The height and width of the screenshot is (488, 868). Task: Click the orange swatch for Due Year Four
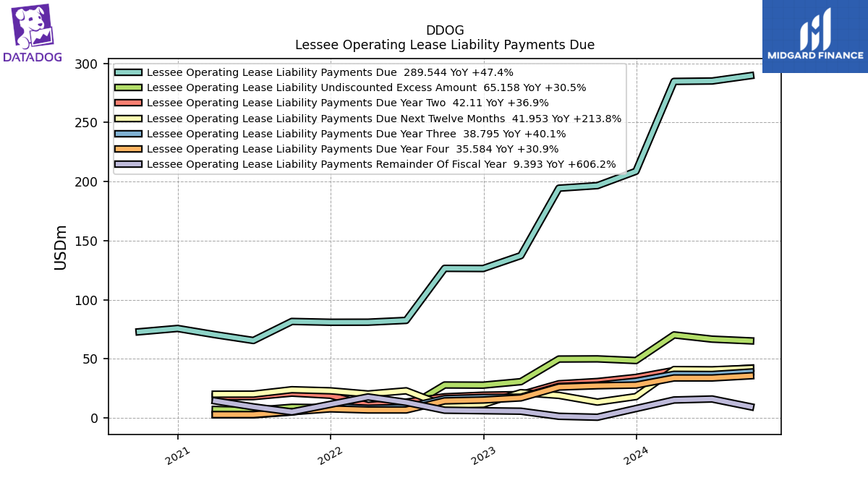129,149
